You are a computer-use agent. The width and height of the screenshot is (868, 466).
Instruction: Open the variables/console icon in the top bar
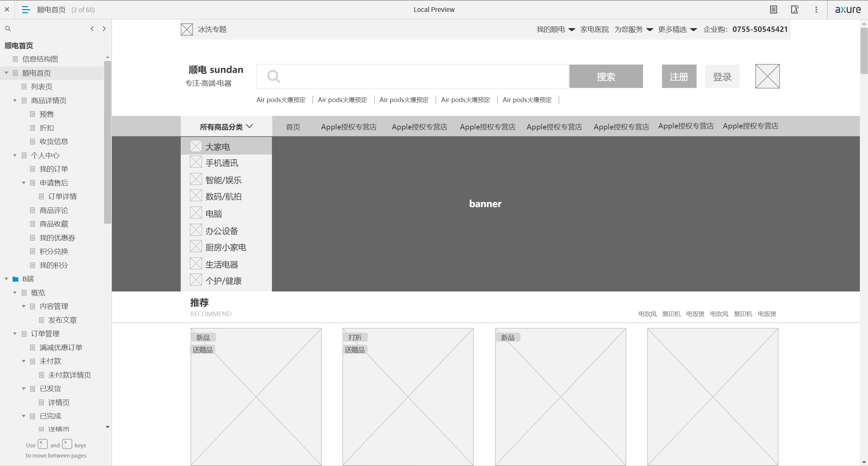[x=795, y=9]
